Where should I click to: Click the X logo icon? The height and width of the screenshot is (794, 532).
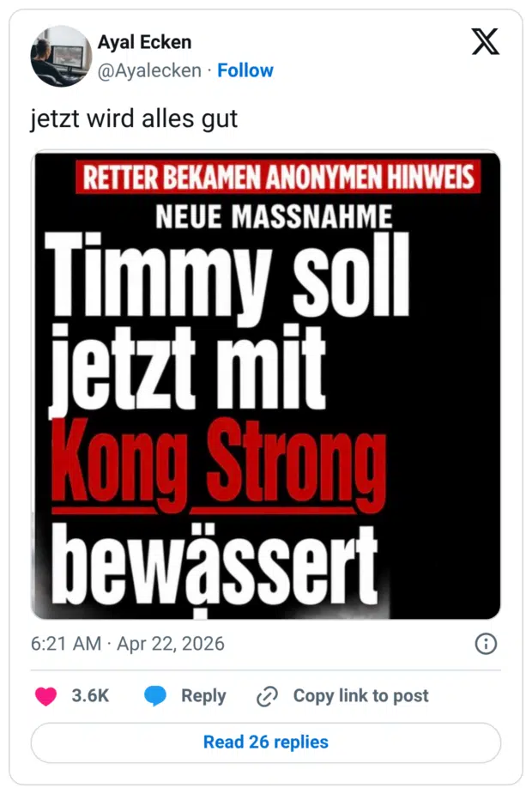click(x=487, y=40)
